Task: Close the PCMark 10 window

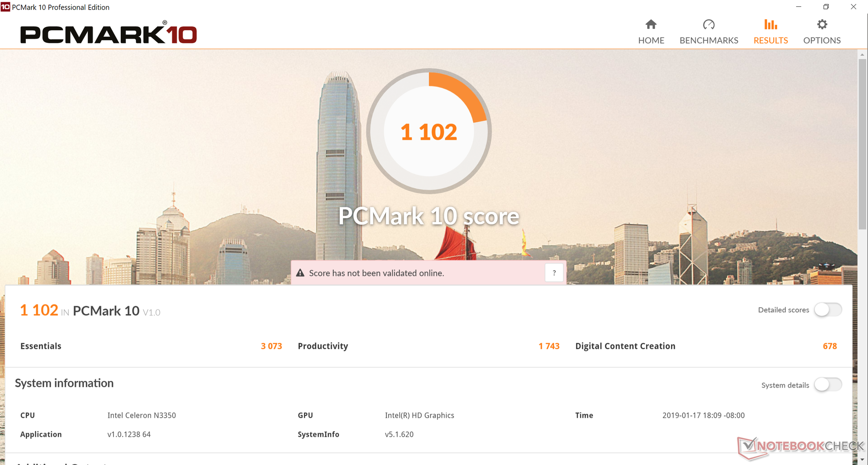Action: (854, 7)
